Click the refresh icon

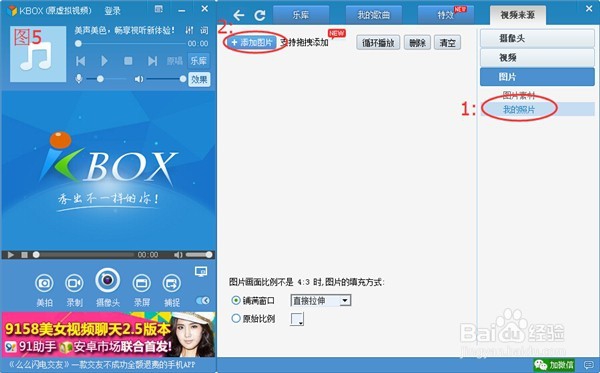point(260,15)
